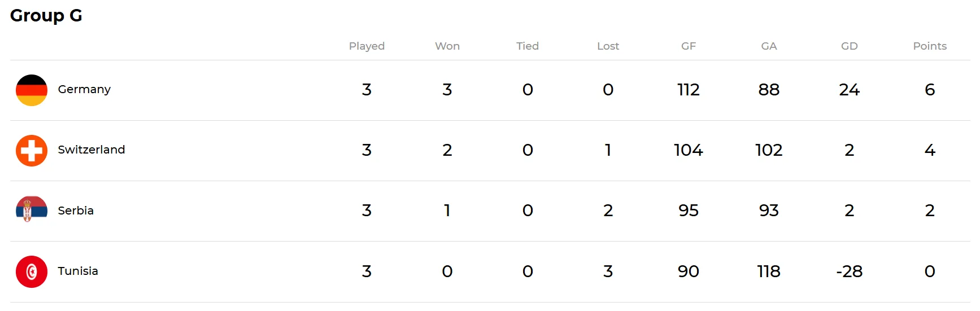Click Tunisia's goal difference of -28
Viewport: 980px width, 311px height.
[849, 271]
